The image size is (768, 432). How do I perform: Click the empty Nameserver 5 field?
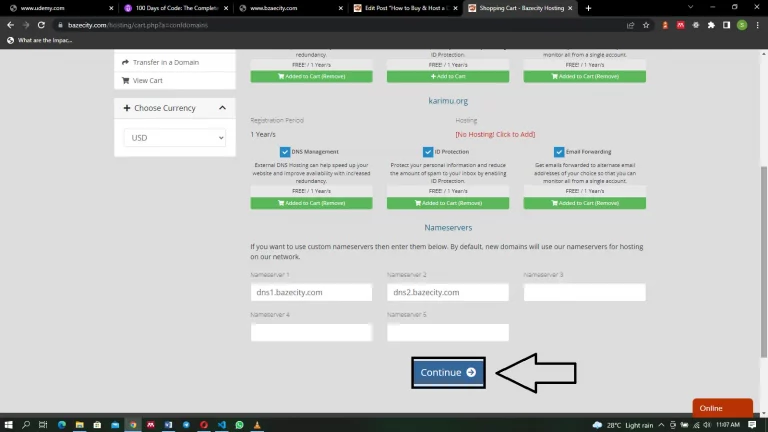click(x=448, y=333)
